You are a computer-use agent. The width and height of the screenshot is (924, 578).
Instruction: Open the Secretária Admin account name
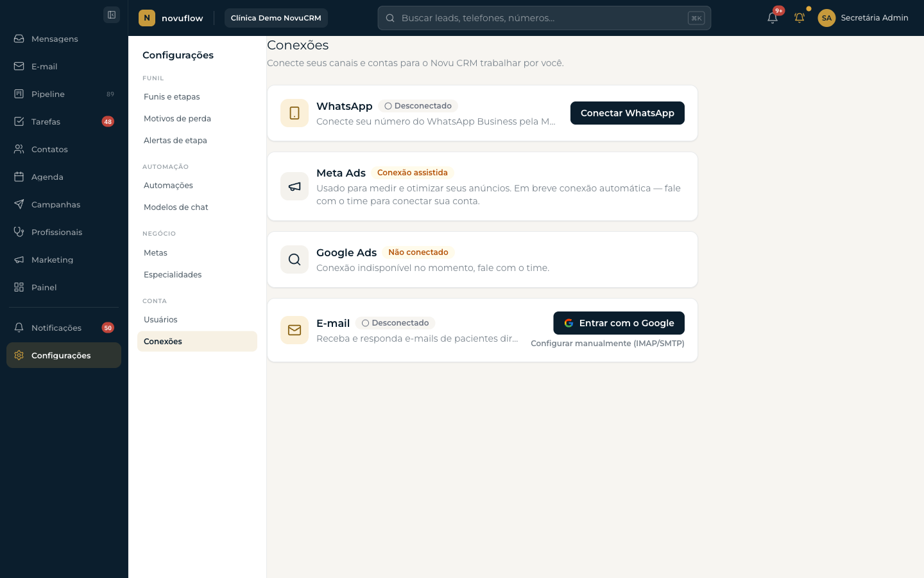pos(875,18)
